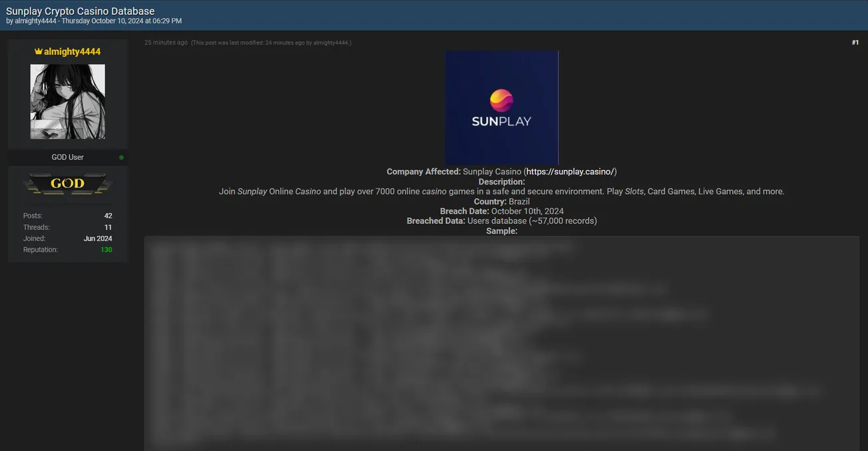This screenshot has width=868, height=451.
Task: Click author name in the thread header byline
Action: click(35, 21)
